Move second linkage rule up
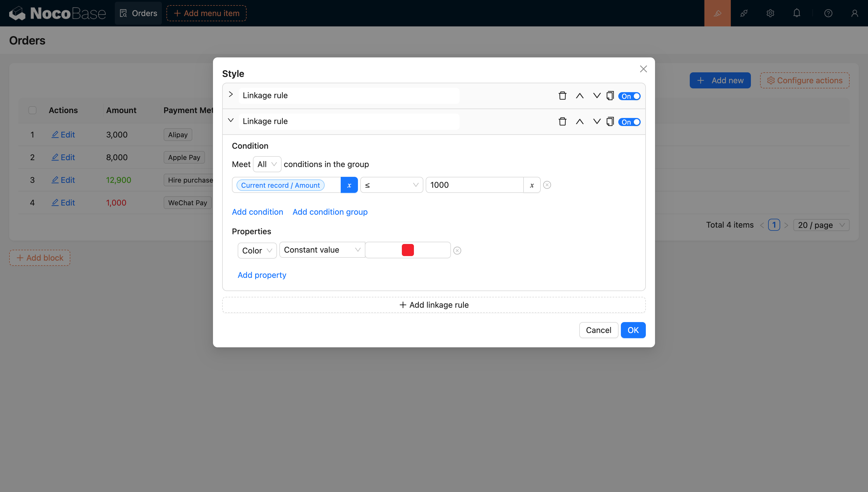 (x=580, y=122)
